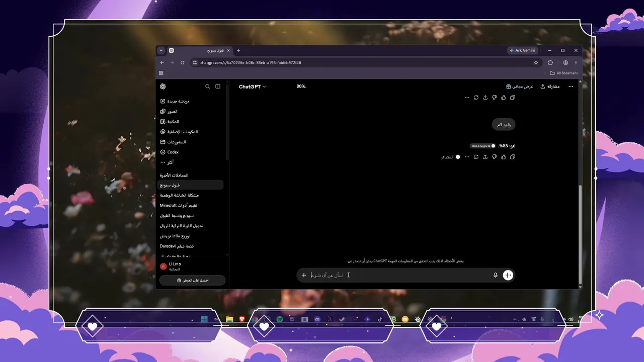Click the microphone dictation icon

pyautogui.click(x=496, y=275)
